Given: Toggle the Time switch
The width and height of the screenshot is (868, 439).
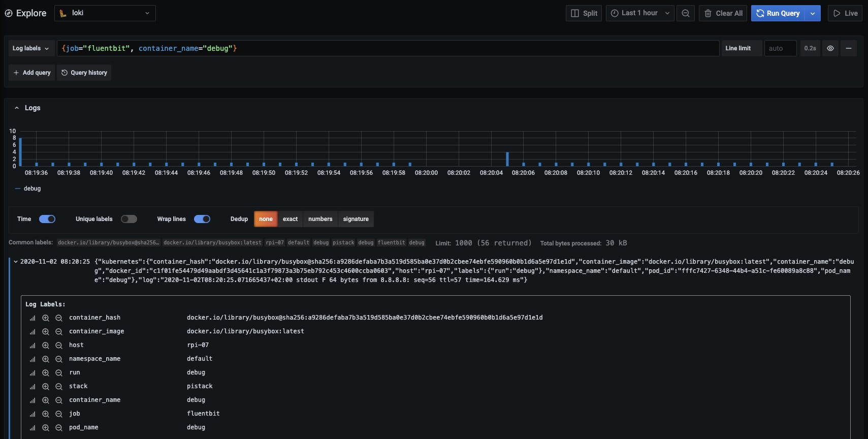Looking at the screenshot, I should [x=47, y=219].
